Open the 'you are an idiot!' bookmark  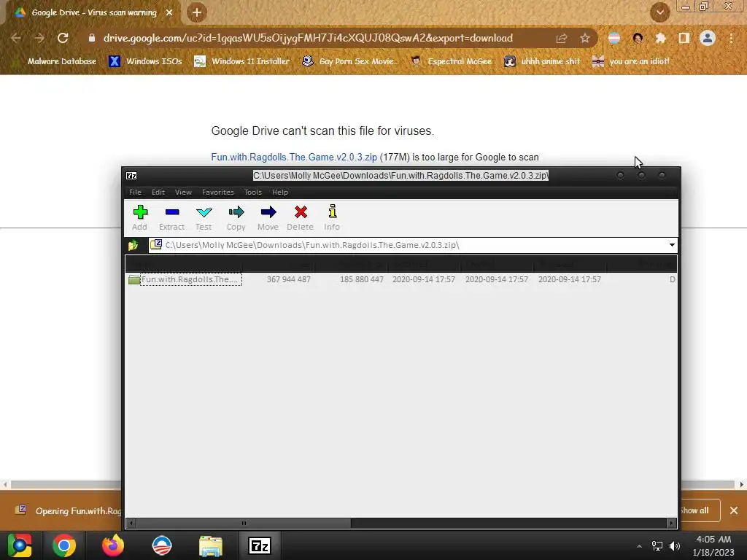pos(630,61)
